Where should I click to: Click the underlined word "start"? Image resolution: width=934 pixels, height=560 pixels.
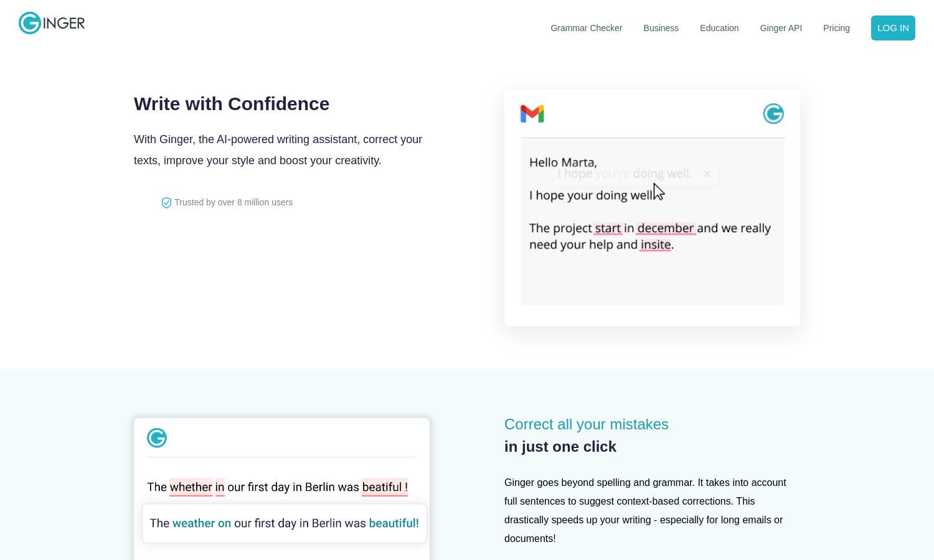pyautogui.click(x=608, y=228)
